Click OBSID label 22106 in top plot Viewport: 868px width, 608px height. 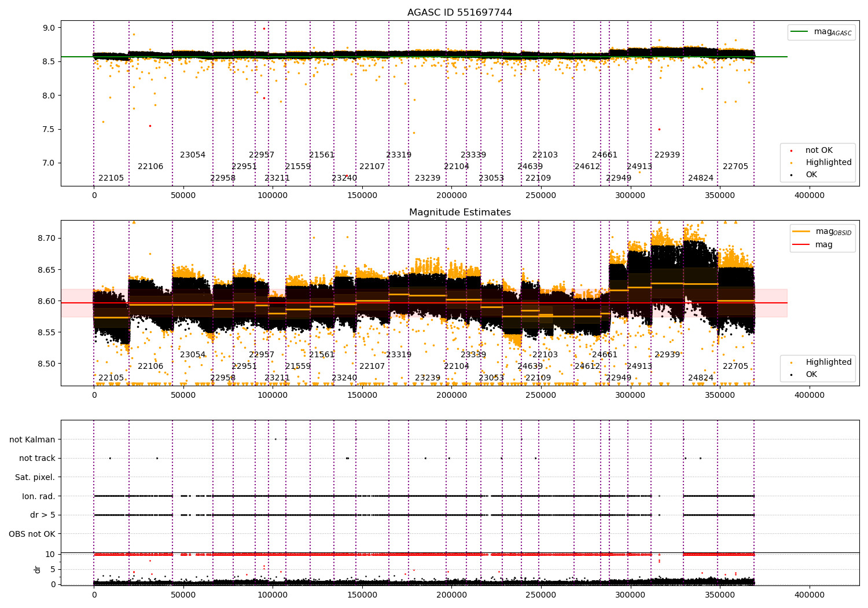(x=150, y=167)
